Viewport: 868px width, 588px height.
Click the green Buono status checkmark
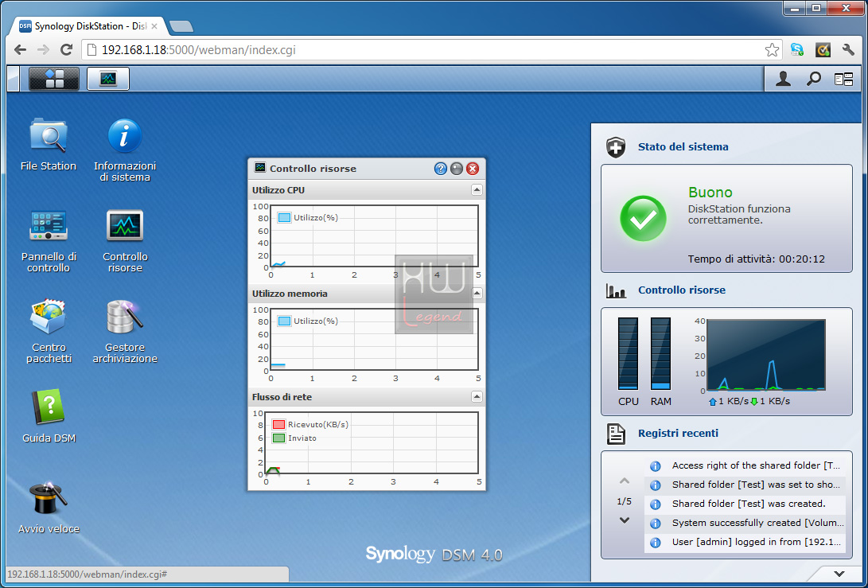click(x=643, y=218)
